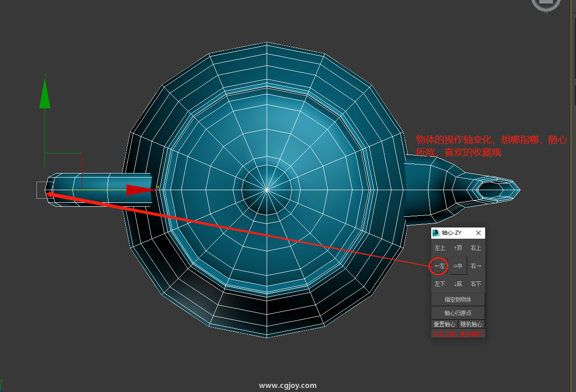Screen dimensions: 576x392
Task: Set pivot to 左上 (top-left)
Action: tap(440, 248)
